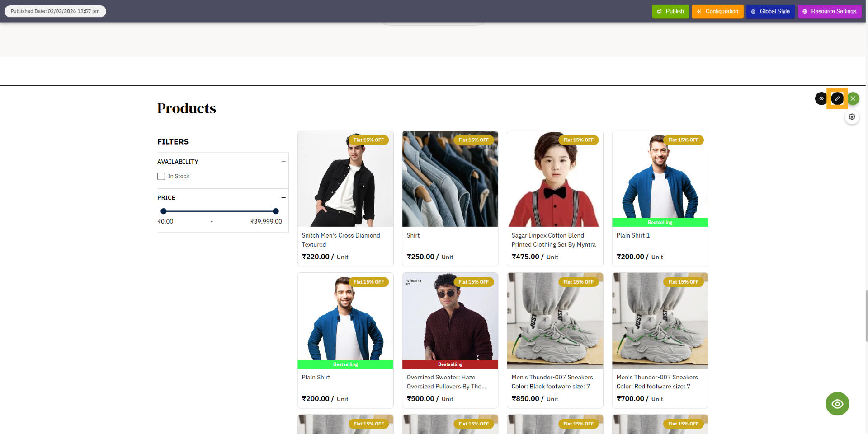Open Global Style settings
Screen dimensions: 868x434
click(x=770, y=11)
